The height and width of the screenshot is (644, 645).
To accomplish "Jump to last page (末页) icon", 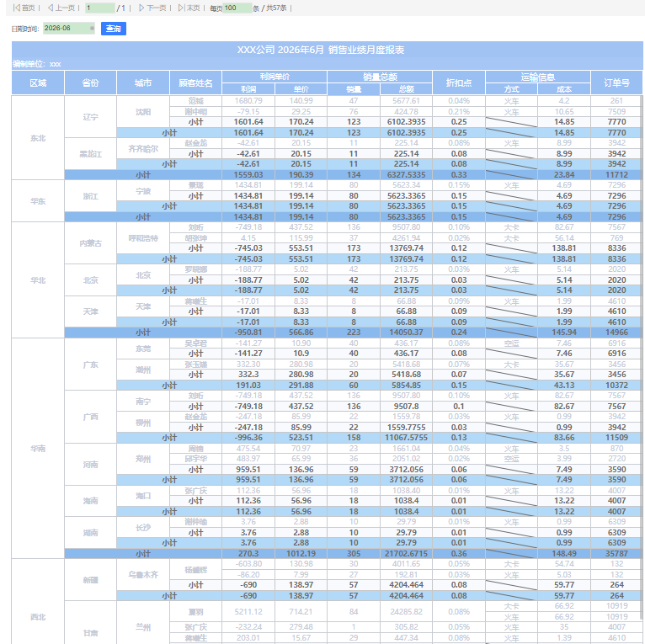I will pos(181,8).
